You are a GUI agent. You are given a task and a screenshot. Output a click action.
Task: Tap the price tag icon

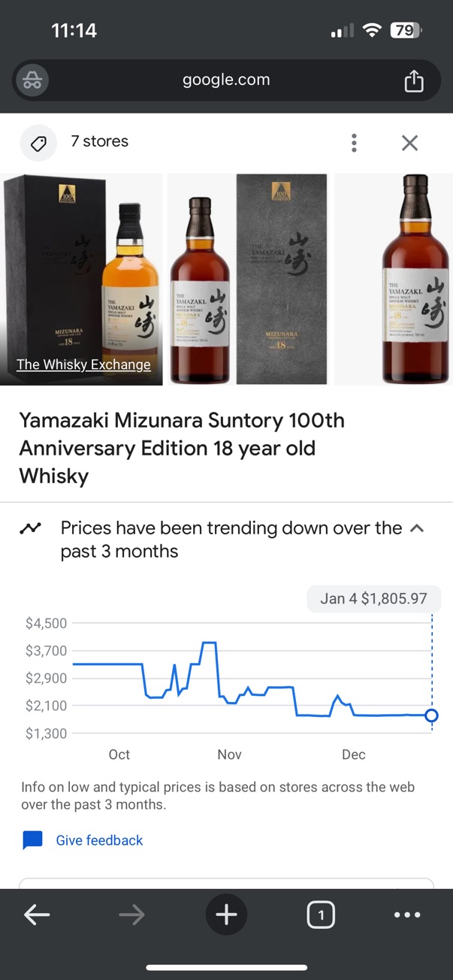38,143
